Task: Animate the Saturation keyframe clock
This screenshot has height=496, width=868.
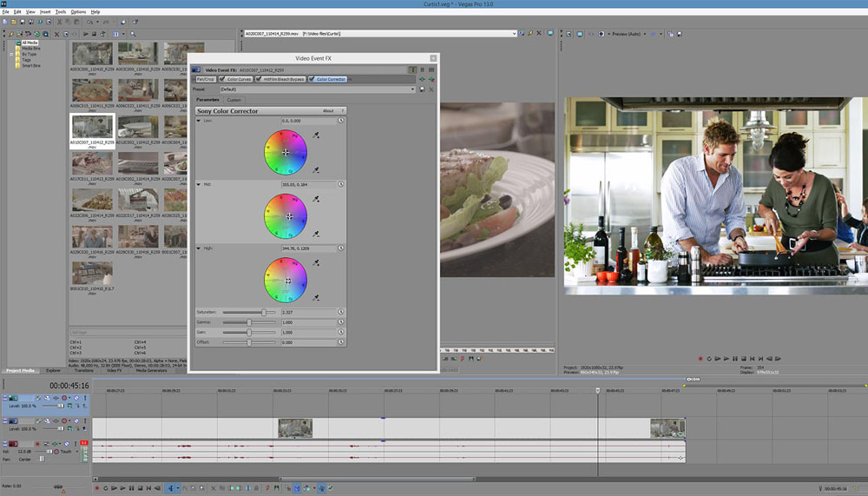Action: point(341,312)
